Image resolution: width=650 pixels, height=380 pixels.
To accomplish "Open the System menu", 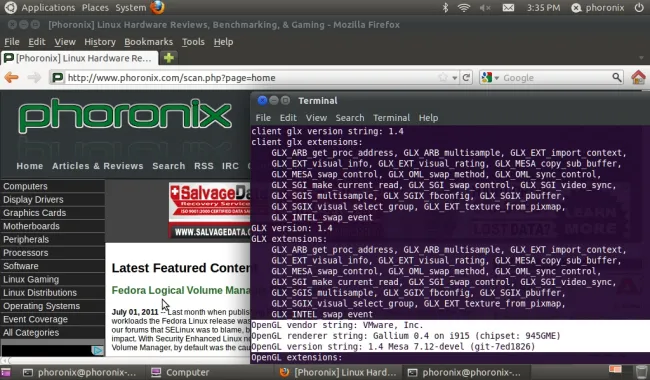I will 131,7.
